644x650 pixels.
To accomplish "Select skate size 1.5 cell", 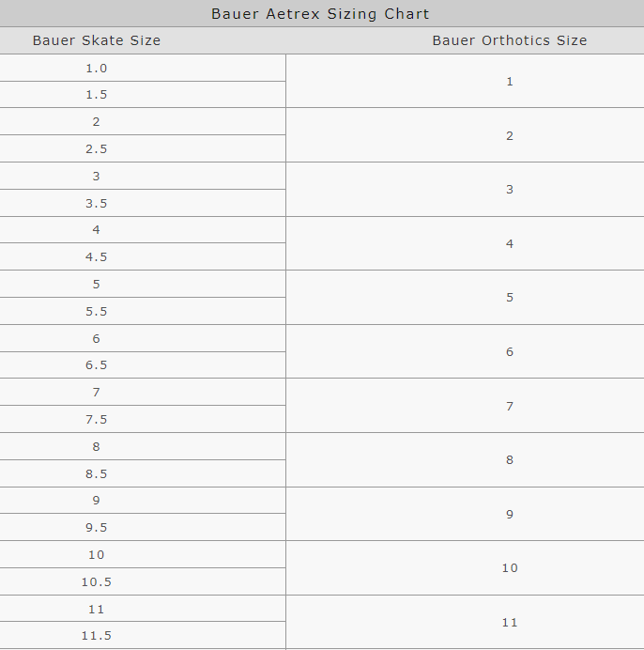I will click(97, 95).
